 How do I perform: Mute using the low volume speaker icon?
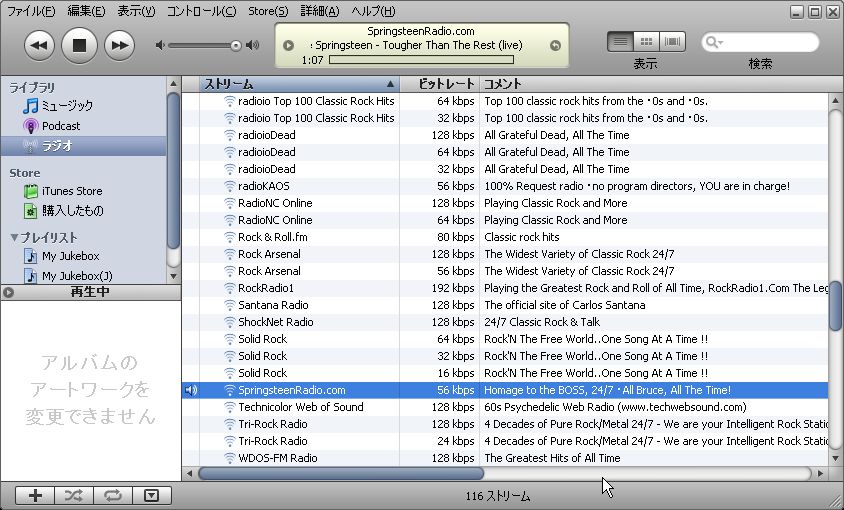coord(160,45)
